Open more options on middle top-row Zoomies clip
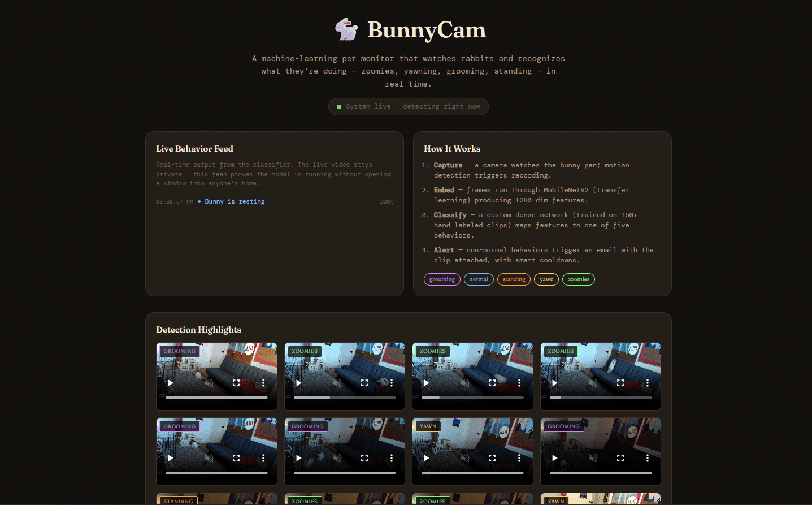Screen dimensions: 812x505 (519, 383)
